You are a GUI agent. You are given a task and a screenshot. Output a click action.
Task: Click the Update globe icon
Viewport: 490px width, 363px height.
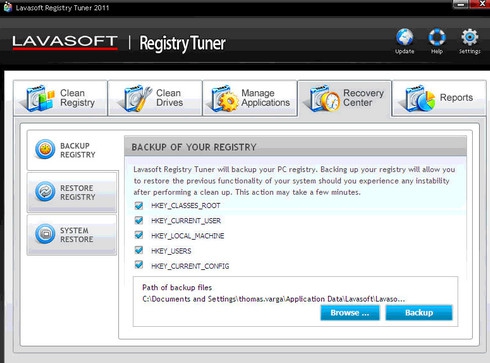[x=405, y=37]
